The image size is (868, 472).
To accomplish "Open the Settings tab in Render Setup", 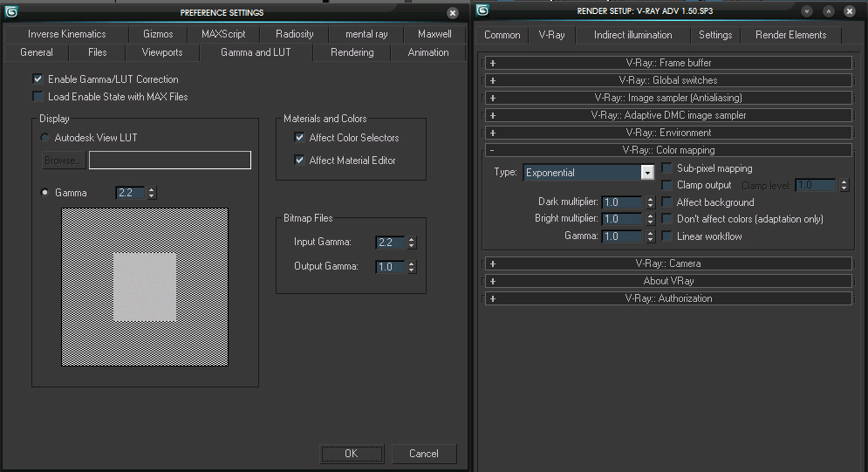I will tap(715, 35).
